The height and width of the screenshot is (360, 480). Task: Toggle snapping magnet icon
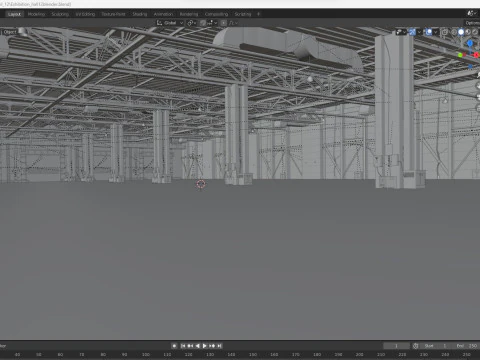click(203, 23)
